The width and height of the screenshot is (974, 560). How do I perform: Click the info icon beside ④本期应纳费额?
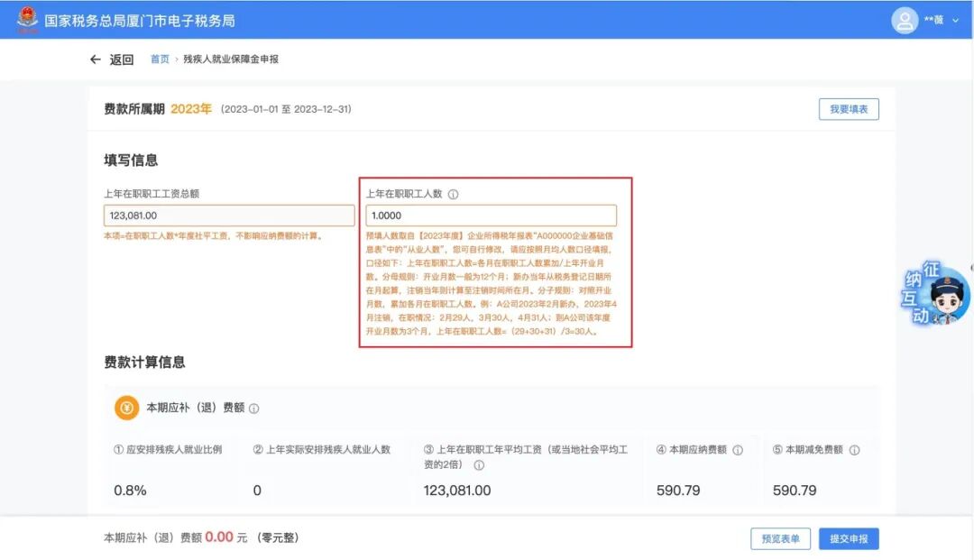coord(740,449)
